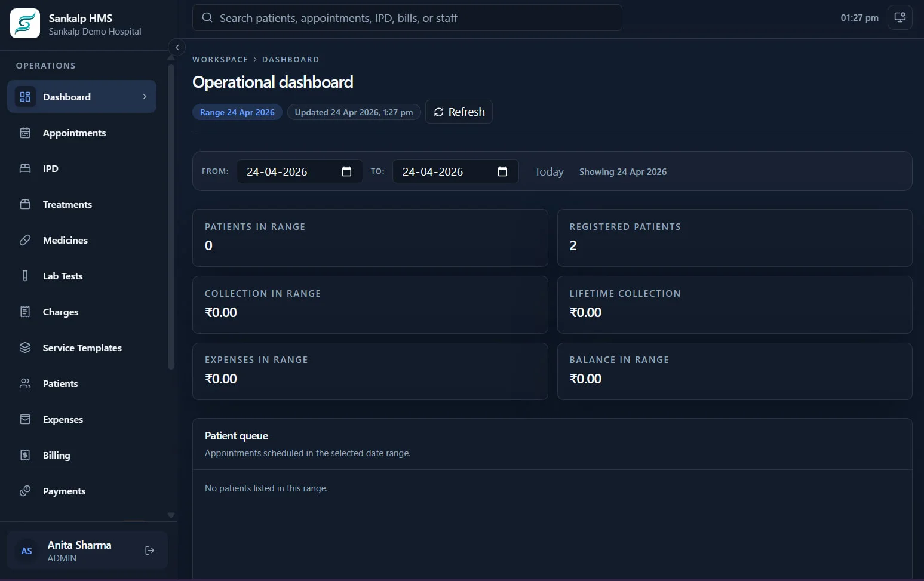The width and height of the screenshot is (924, 581).
Task: Open the TO date calendar picker
Action: point(502,171)
